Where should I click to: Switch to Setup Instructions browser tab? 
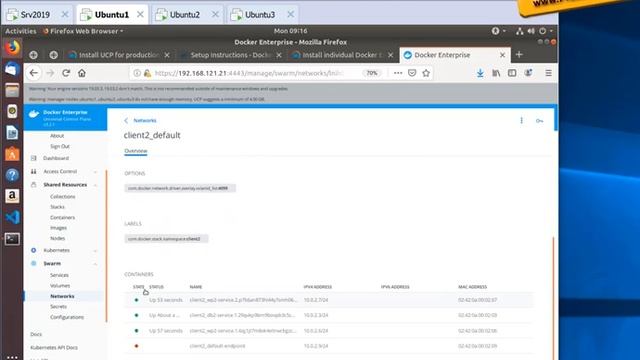[231, 55]
